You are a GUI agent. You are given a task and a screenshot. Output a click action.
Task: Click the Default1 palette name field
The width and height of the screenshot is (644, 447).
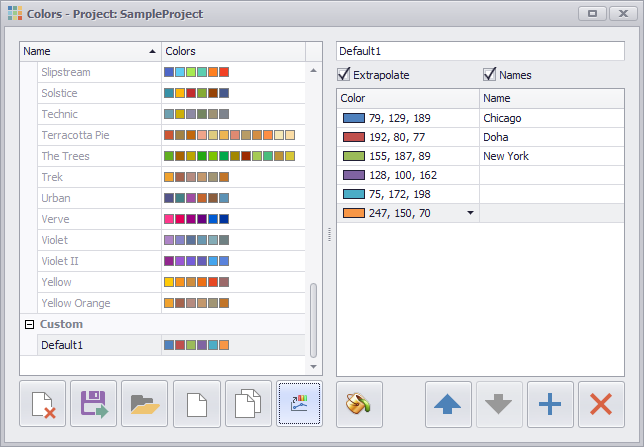pyautogui.click(x=480, y=50)
